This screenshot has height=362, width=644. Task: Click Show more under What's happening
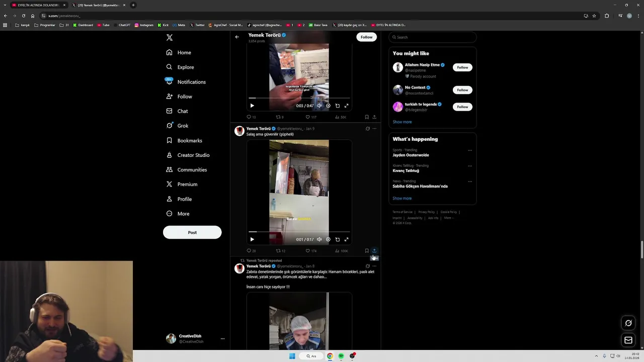coord(402,198)
